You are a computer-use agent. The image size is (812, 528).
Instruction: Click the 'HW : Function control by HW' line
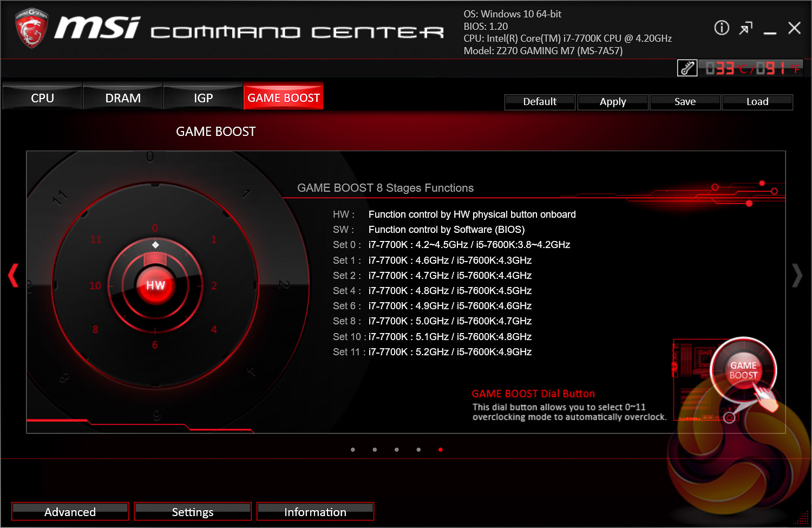click(x=454, y=214)
